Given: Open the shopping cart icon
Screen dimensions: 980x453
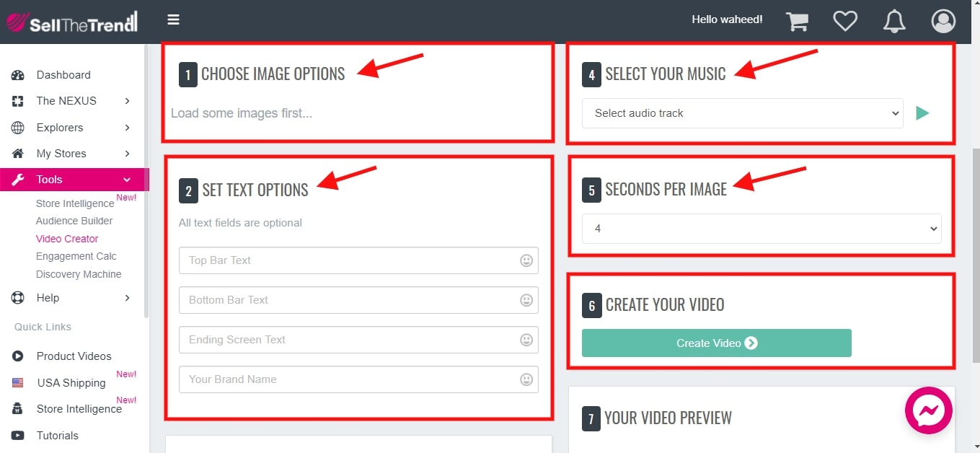Looking at the screenshot, I should pos(797,21).
